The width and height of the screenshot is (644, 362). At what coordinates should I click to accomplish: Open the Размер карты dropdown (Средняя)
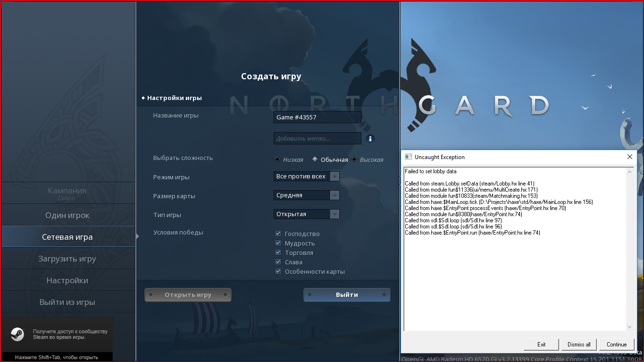tap(307, 195)
